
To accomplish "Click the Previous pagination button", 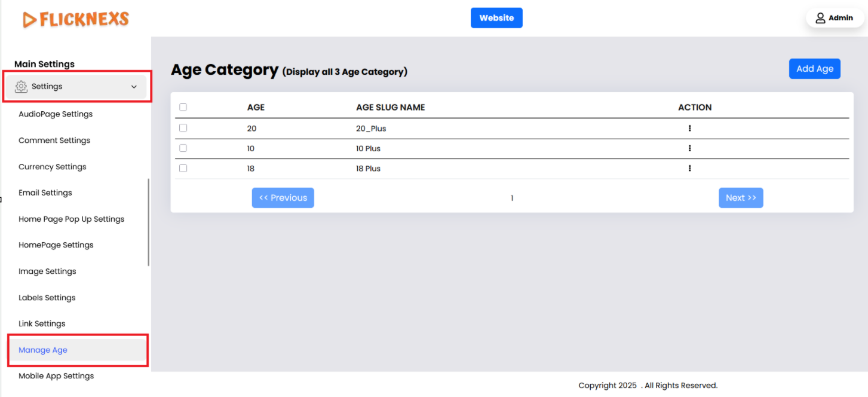I will (283, 198).
